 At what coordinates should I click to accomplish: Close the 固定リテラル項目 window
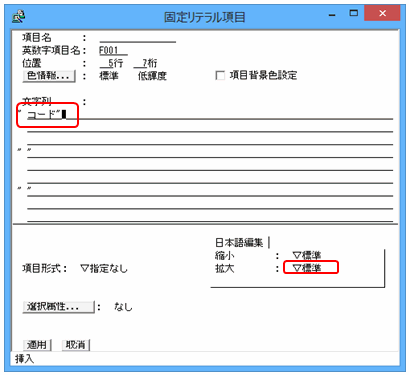point(382,13)
